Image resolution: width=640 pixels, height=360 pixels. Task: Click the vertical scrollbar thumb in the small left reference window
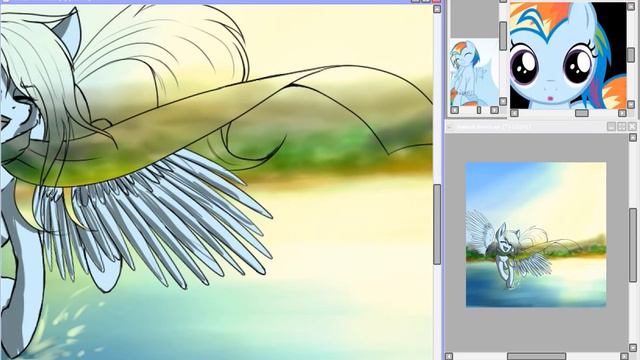(503, 36)
